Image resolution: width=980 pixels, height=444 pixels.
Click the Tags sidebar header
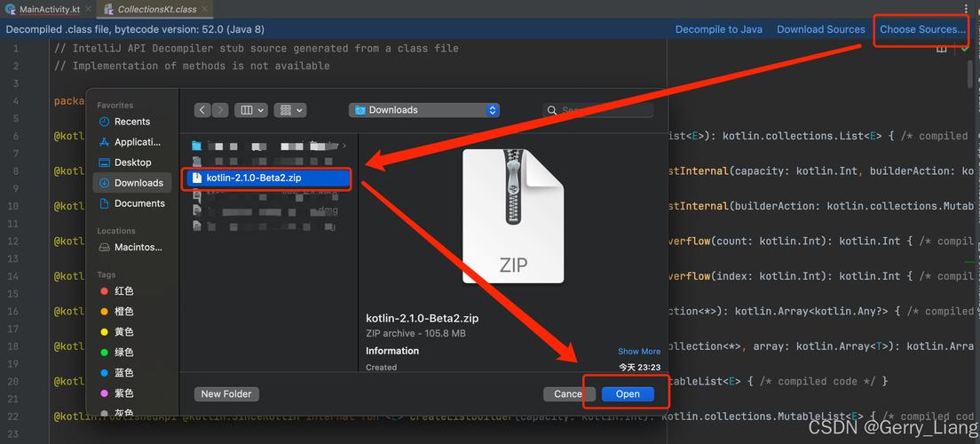coord(107,274)
